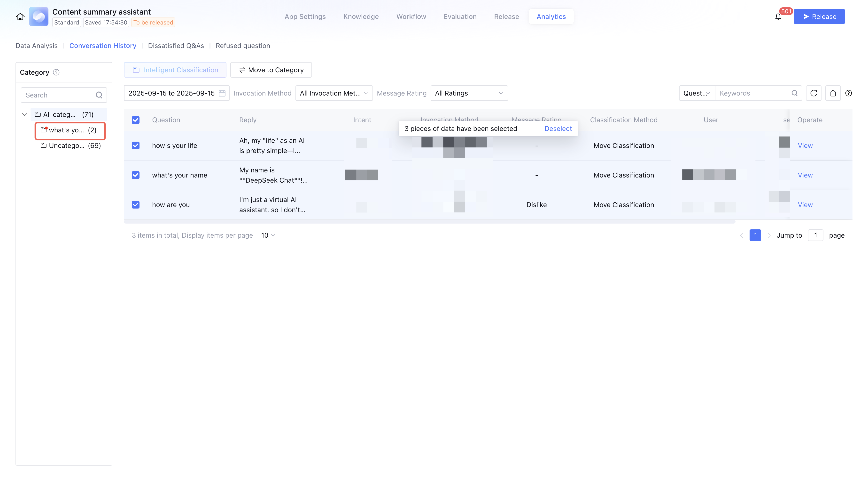The width and height of the screenshot is (868, 484).
Task: Click the Deselect link
Action: click(x=558, y=129)
